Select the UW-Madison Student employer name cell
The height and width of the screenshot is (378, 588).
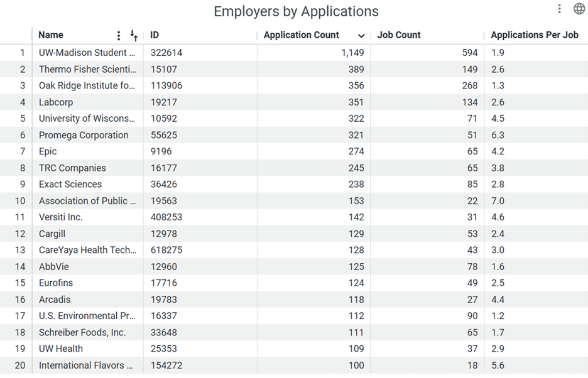(87, 53)
